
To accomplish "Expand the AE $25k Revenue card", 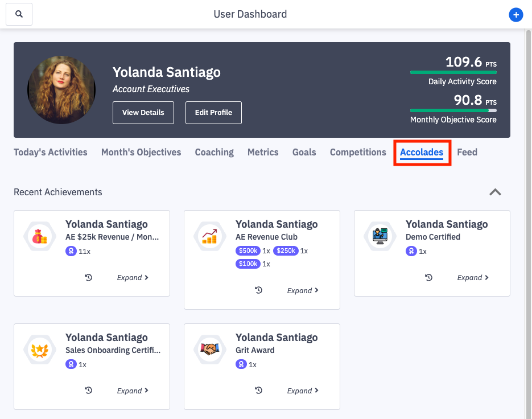I will (133, 278).
